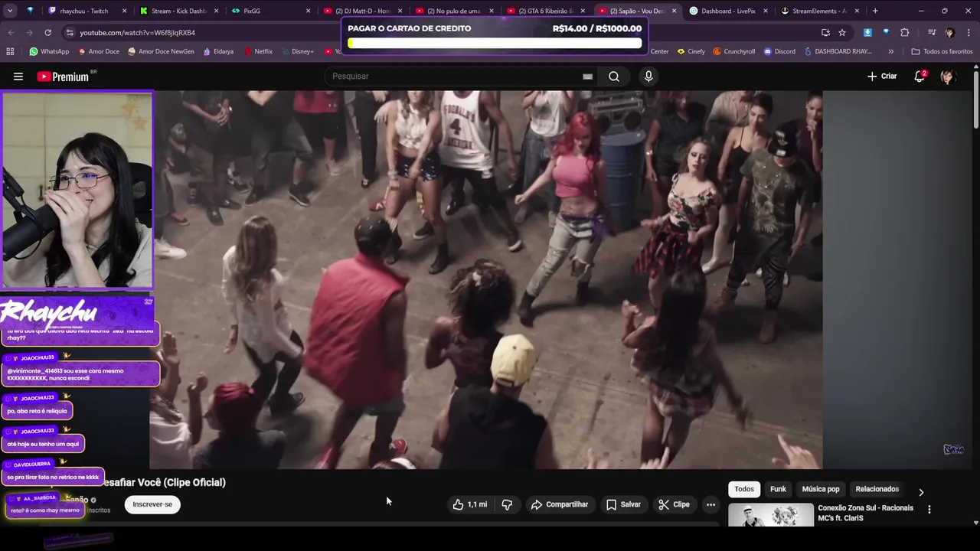Open the YouTube account avatar menu
Screen dimensions: 980x551
click(948, 77)
